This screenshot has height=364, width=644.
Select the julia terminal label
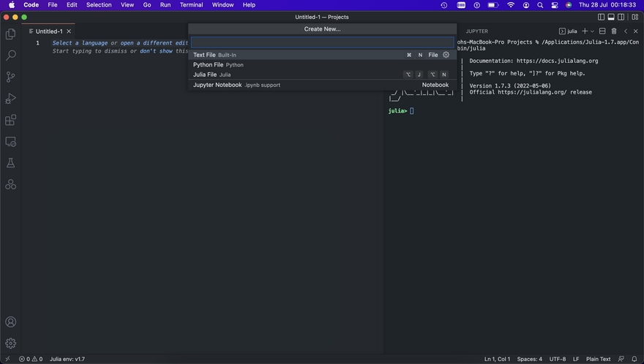point(568,31)
